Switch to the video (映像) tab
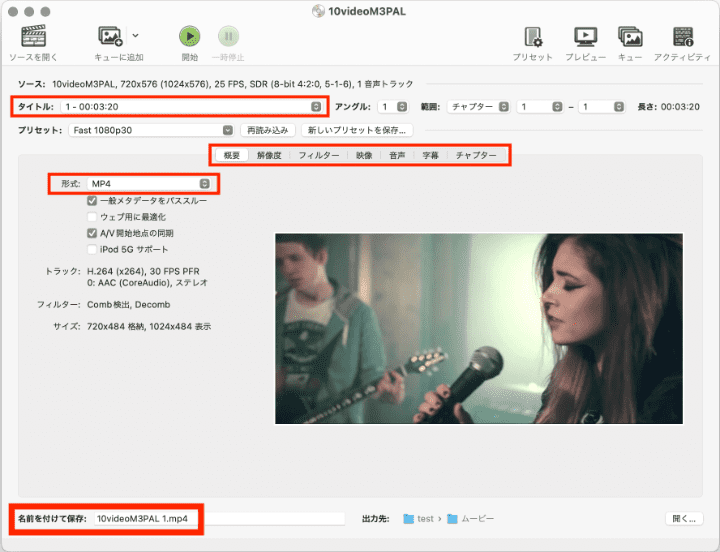 (x=364, y=155)
